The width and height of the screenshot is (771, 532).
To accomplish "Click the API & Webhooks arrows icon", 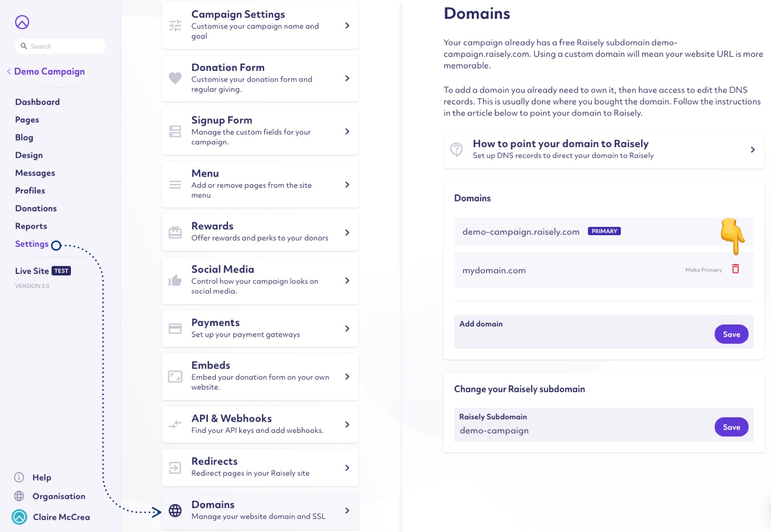I will [x=175, y=424].
